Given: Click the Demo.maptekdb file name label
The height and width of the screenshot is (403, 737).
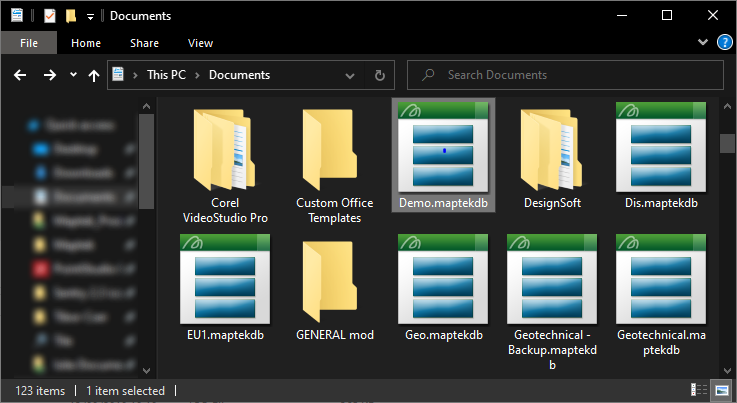Looking at the screenshot, I should (443, 203).
